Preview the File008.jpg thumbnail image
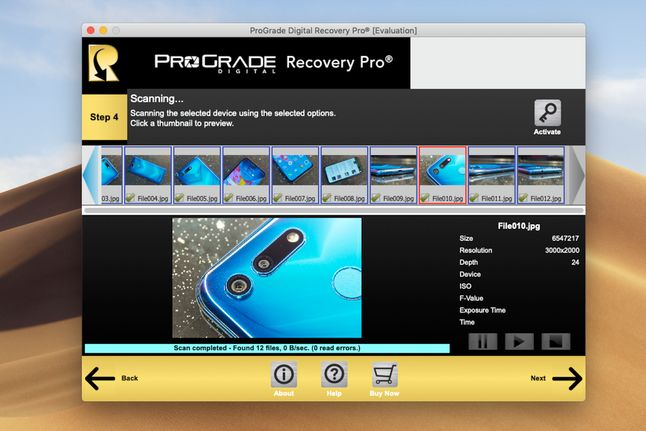The image size is (646, 431). point(344,170)
